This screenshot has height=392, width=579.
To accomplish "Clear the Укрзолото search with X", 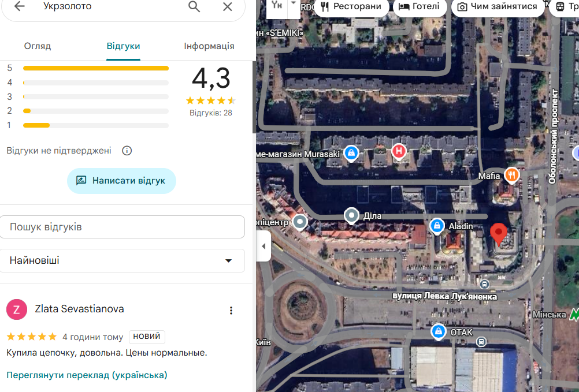I will point(228,6).
